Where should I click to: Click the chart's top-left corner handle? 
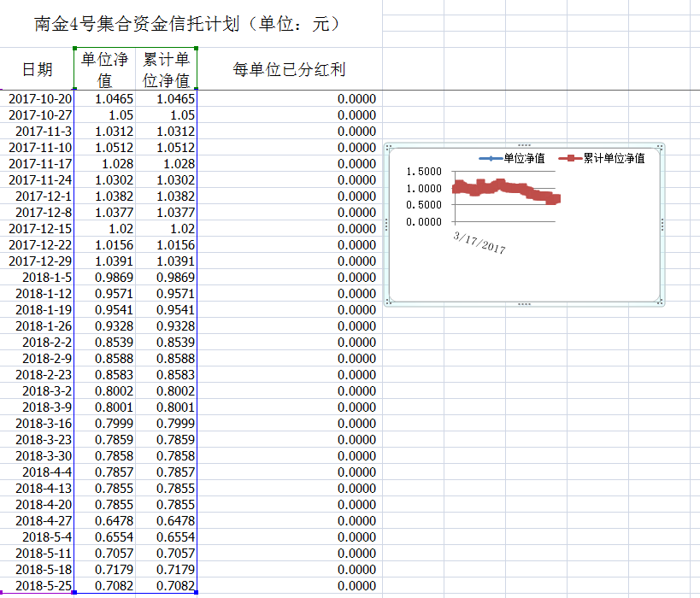pyautogui.click(x=389, y=148)
